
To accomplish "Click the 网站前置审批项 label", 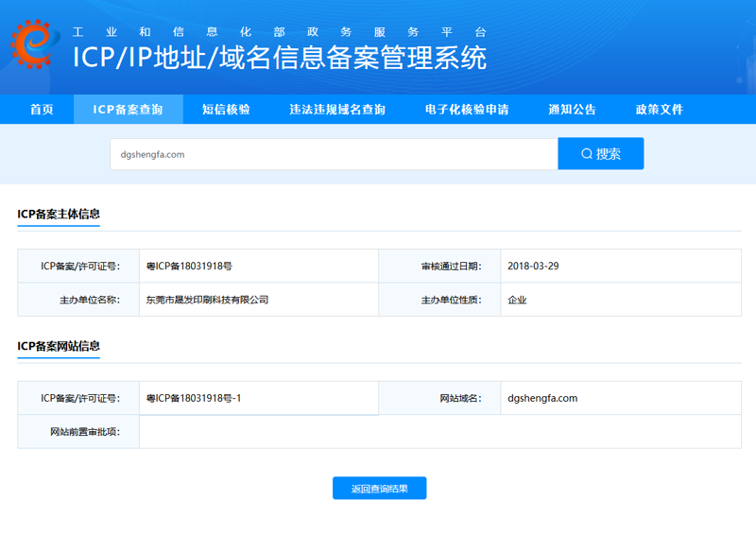I will (85, 432).
